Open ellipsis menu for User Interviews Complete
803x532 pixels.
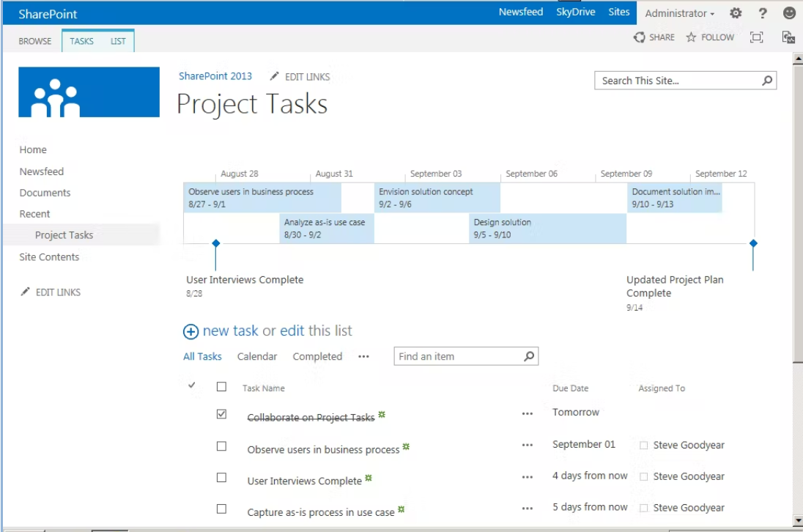click(528, 477)
